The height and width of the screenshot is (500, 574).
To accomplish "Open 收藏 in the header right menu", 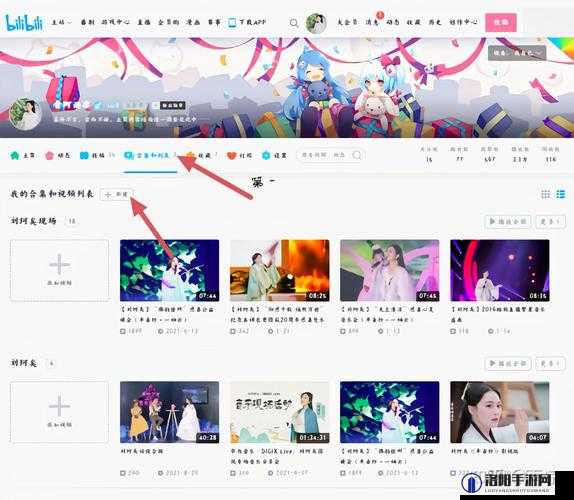I will [414, 22].
